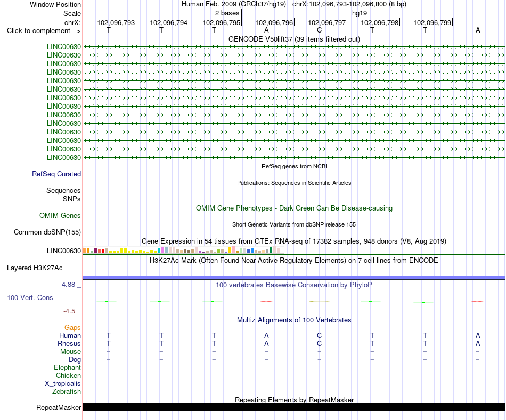This screenshot has width=506, height=420.
Task: Click the Layered H3K27Ac label
Action: [35, 268]
